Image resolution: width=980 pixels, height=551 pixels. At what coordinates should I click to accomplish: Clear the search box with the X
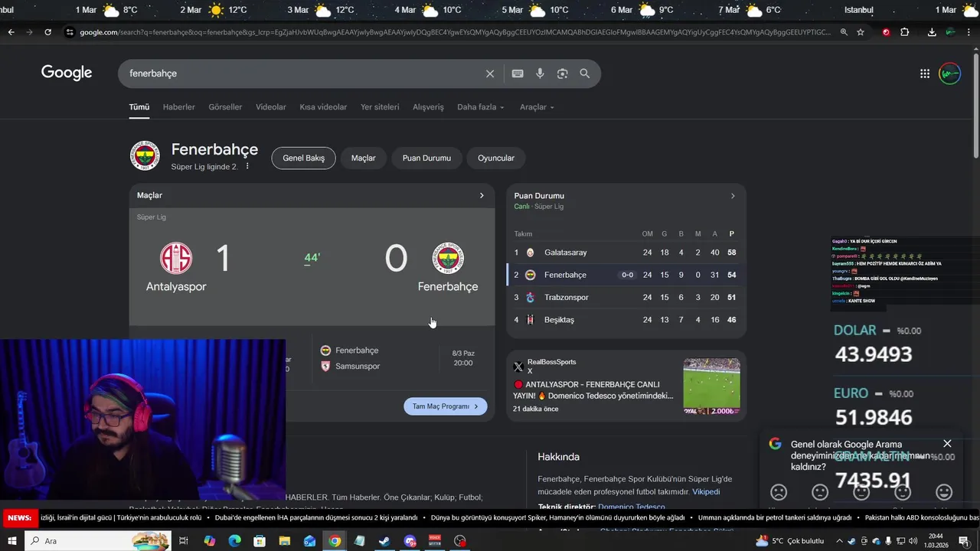pos(490,73)
